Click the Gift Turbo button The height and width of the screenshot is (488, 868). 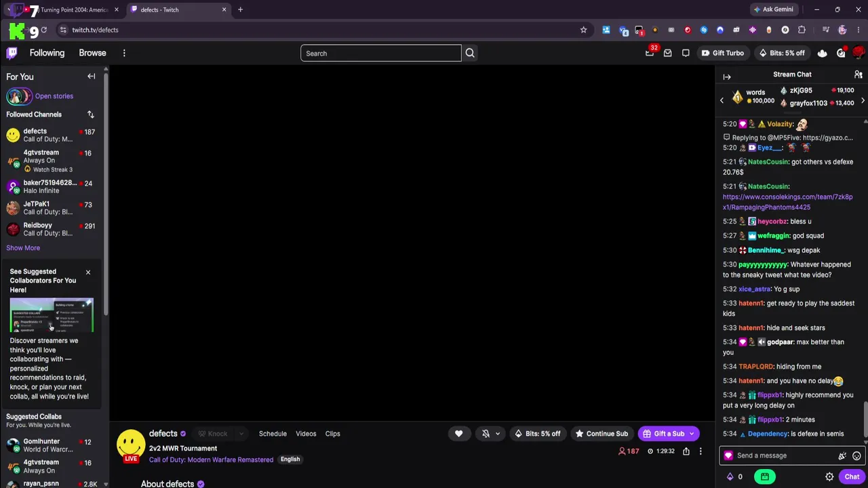point(723,53)
